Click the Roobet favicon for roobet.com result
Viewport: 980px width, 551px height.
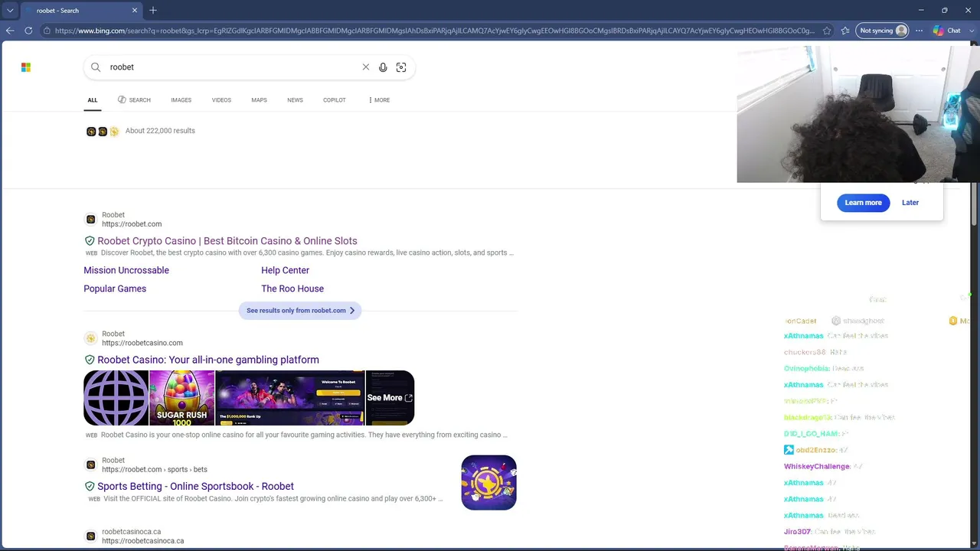pos(90,220)
